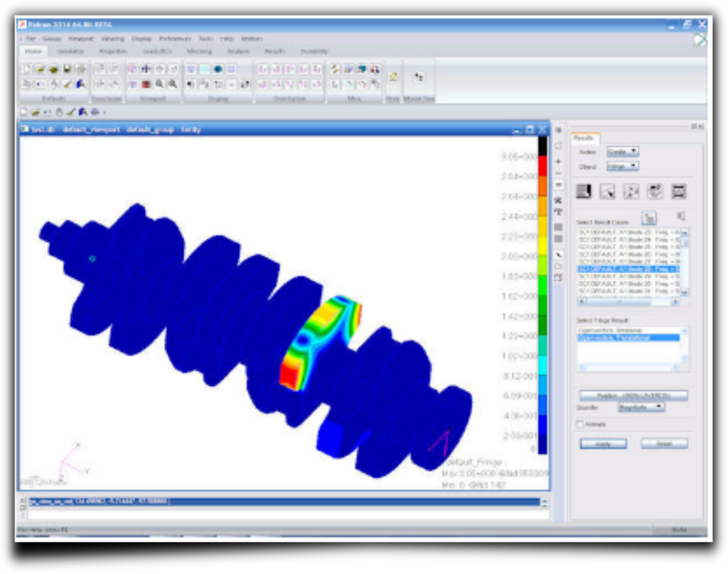Select the highlighted Mode 28 result case
728x574 pixels.
(x=628, y=269)
